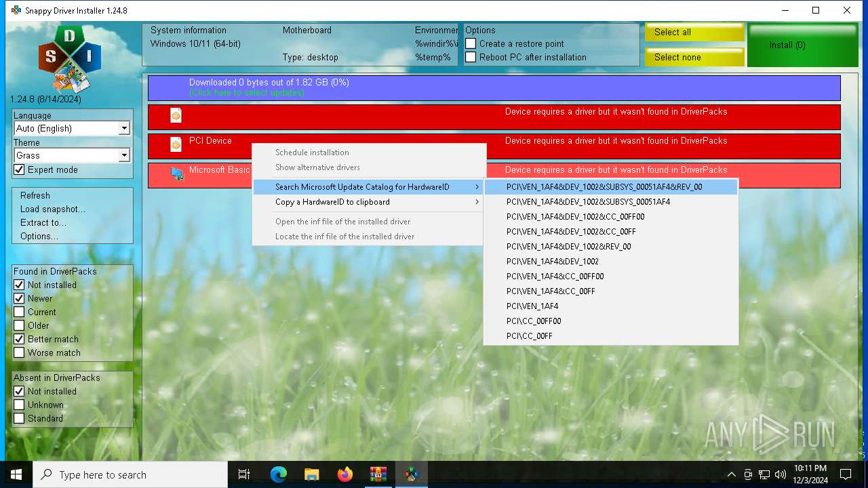Click the taskbar search box
Screen dimensions: 868x488
(x=130, y=474)
